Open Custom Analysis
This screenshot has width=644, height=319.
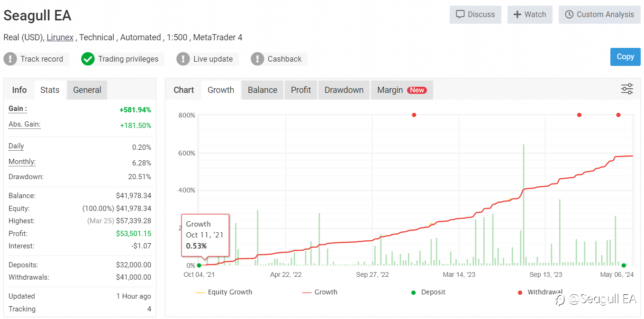click(599, 15)
